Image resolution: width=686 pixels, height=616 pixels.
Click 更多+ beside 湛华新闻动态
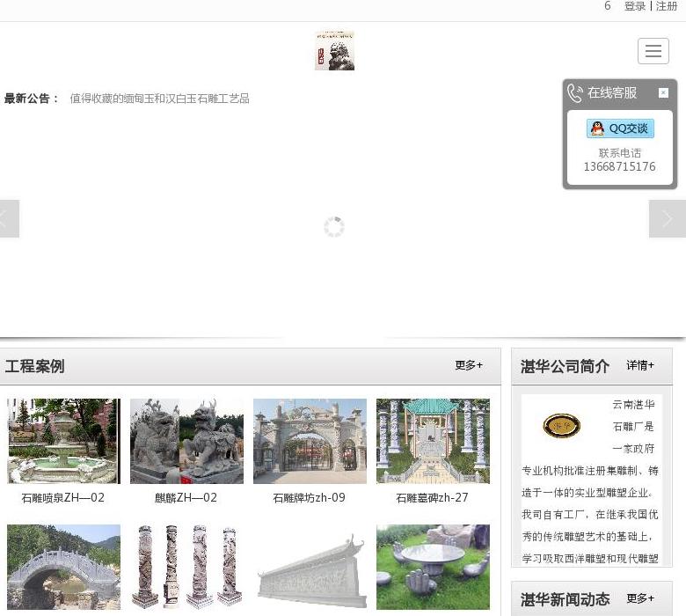point(640,598)
